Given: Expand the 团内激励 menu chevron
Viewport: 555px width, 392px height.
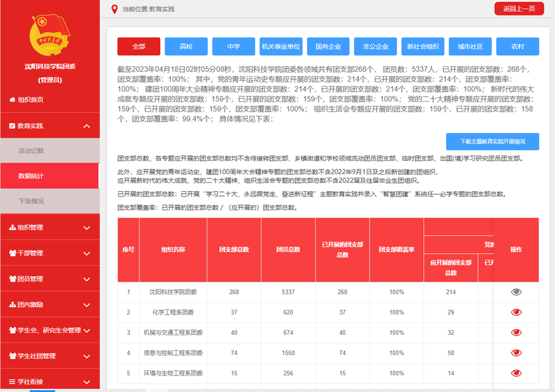Looking at the screenshot, I should pyautogui.click(x=87, y=305).
